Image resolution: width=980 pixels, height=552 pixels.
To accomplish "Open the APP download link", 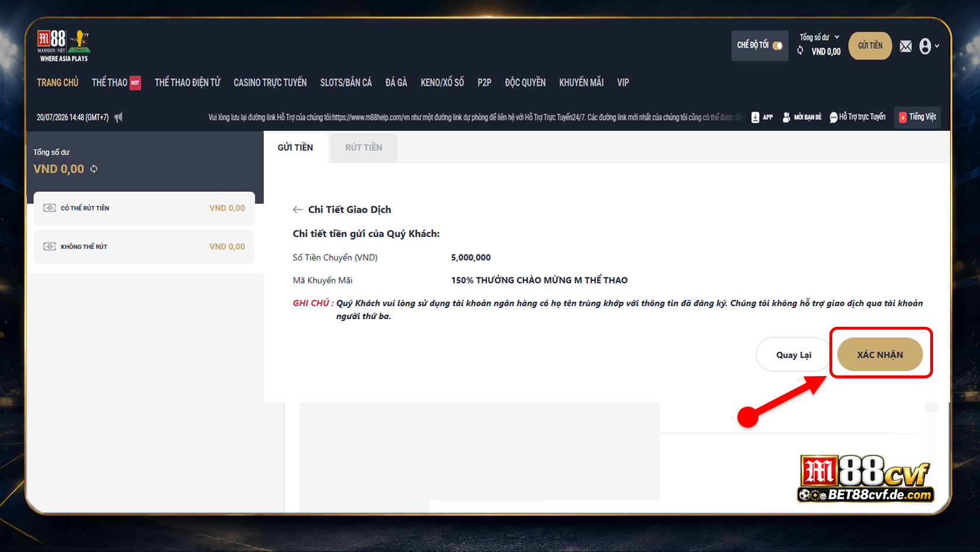I will [x=762, y=117].
